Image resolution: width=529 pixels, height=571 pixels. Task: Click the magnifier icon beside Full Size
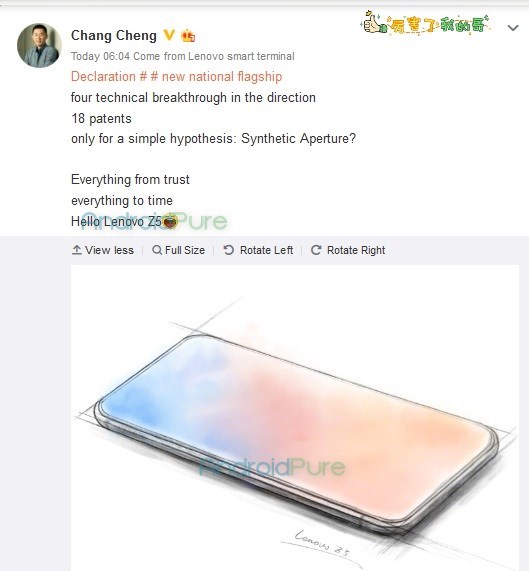[x=157, y=250]
